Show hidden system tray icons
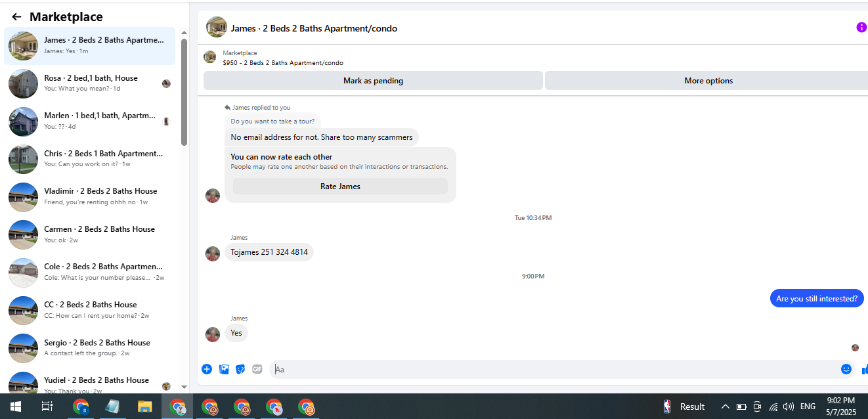Image resolution: width=868 pixels, height=419 pixels. [x=726, y=407]
